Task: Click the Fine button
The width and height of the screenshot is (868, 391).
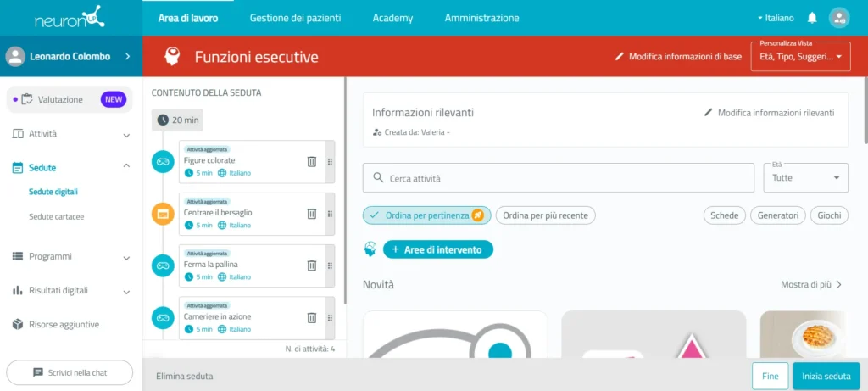Action: (770, 376)
